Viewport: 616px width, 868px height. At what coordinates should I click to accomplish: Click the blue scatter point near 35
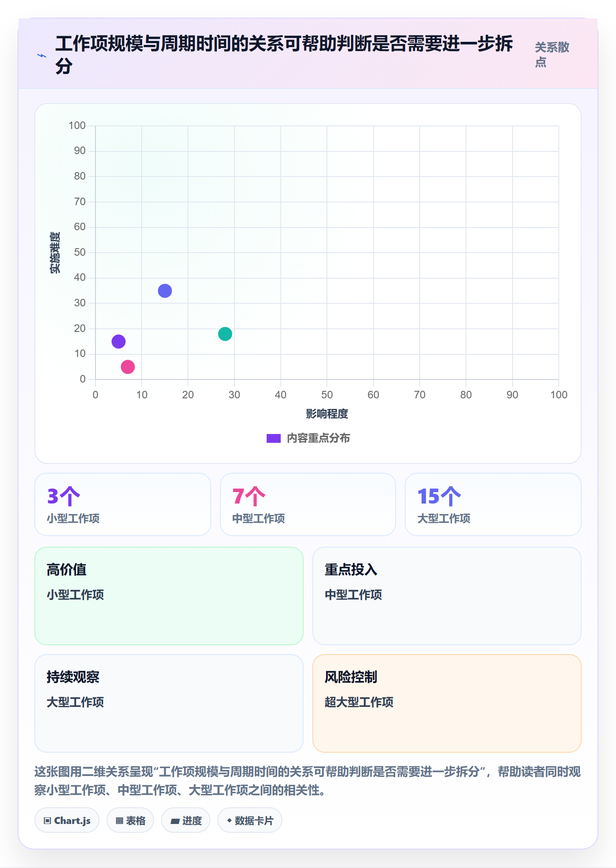click(165, 291)
